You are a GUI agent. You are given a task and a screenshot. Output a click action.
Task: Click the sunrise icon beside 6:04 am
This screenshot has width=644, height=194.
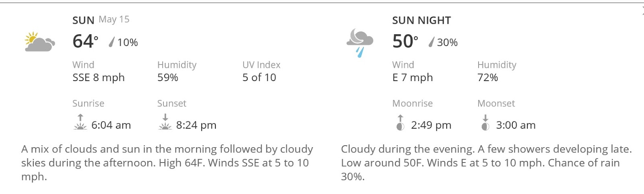[x=80, y=122]
